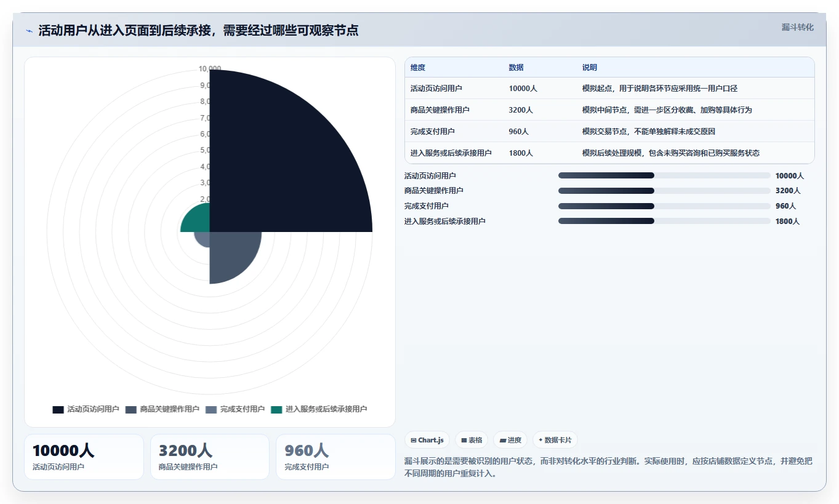Click the 进入服务或后续承接用户 progress bar
The image size is (839, 504).
[664, 222]
